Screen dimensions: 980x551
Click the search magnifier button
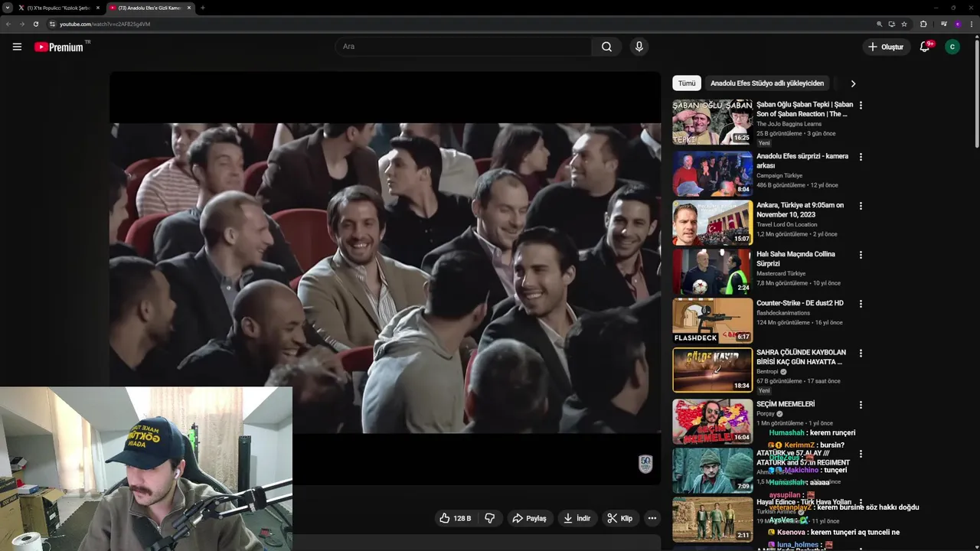click(x=606, y=47)
